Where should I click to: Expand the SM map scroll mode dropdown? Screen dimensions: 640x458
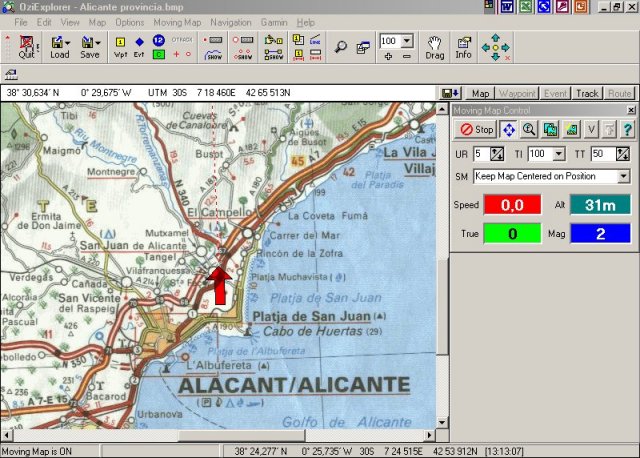[623, 176]
